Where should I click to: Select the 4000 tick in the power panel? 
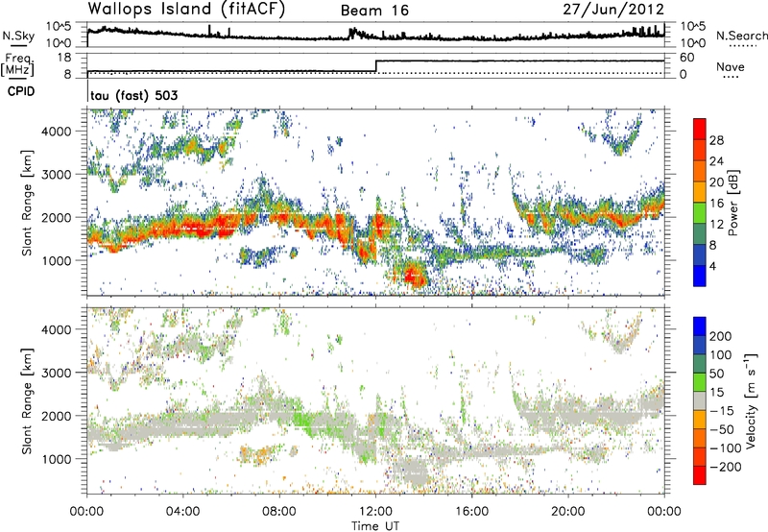click(56, 131)
